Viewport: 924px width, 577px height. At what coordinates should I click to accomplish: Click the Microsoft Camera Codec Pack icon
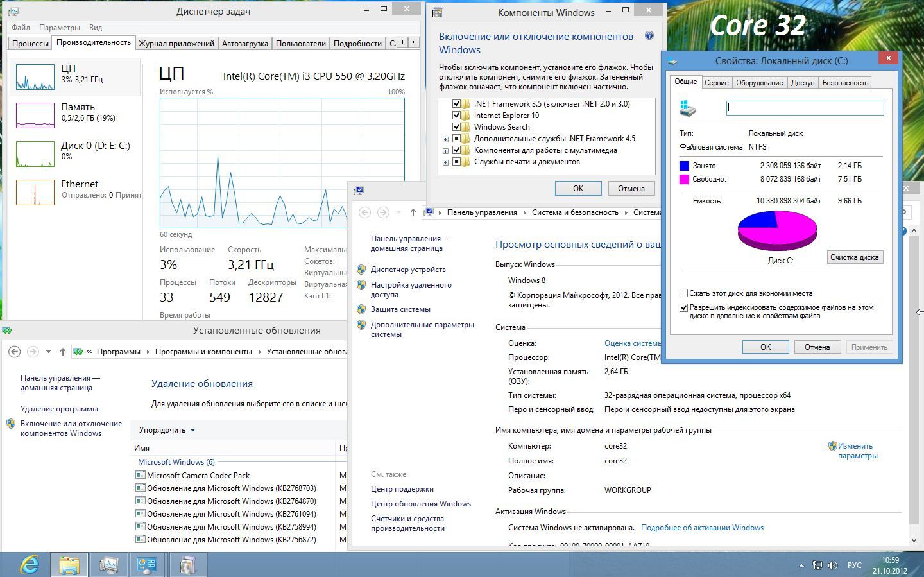tap(140, 475)
